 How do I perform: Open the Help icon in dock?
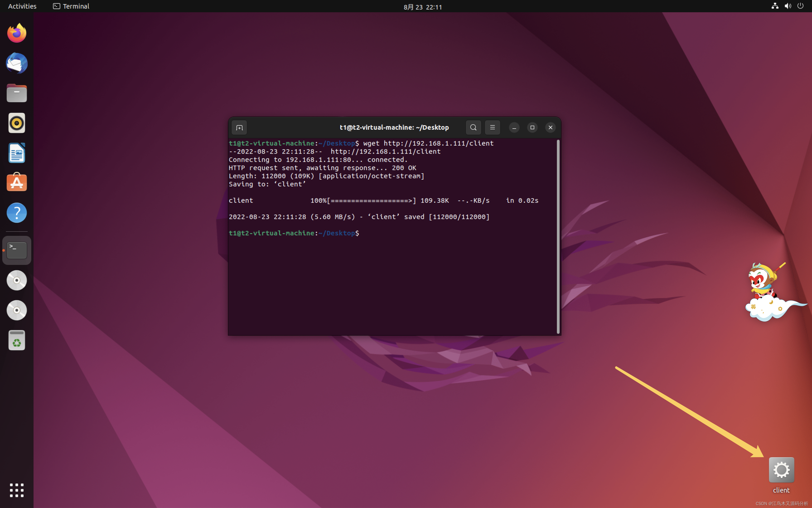pos(17,213)
